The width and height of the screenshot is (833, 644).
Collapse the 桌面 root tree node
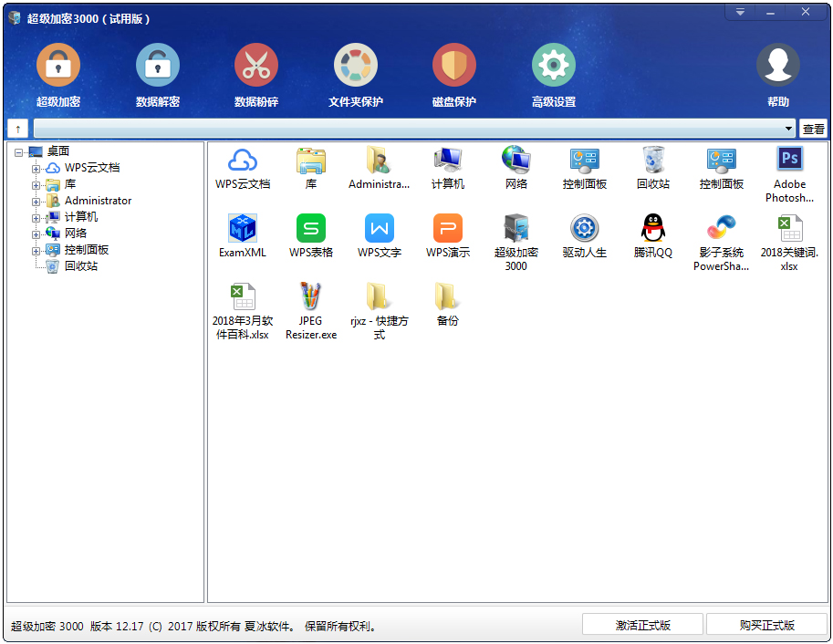pos(20,152)
